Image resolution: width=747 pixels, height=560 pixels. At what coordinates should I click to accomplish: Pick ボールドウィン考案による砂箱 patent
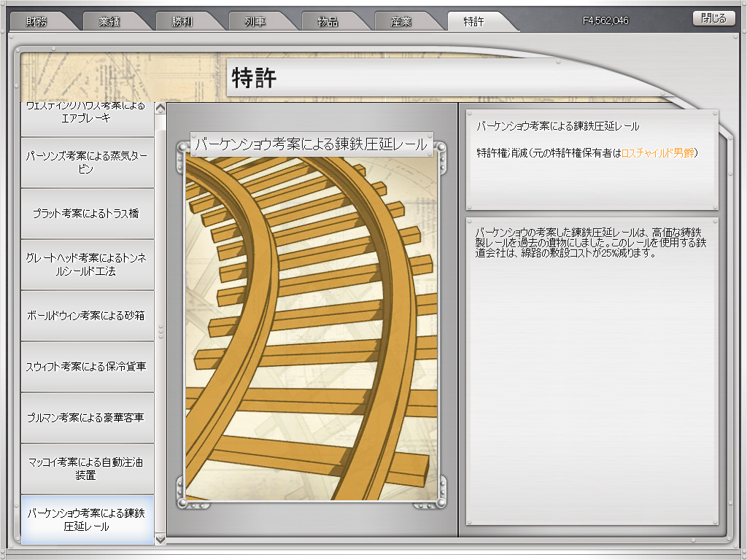tap(88, 315)
